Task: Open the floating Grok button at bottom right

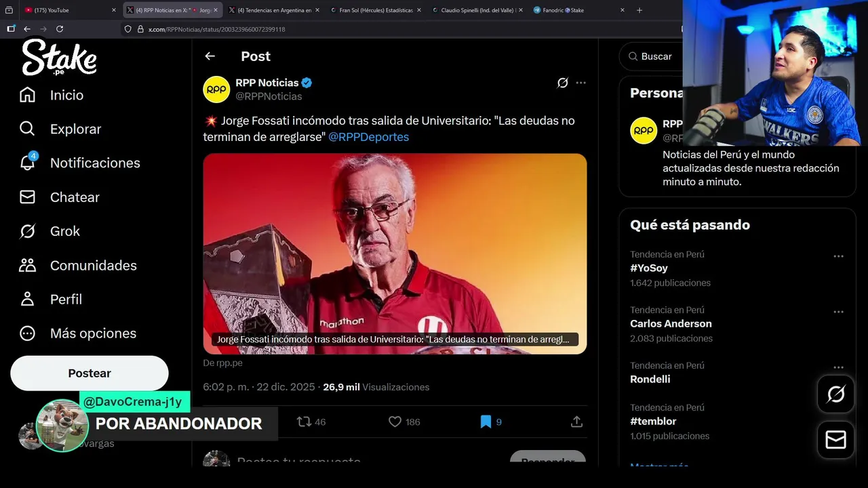Action: click(835, 394)
